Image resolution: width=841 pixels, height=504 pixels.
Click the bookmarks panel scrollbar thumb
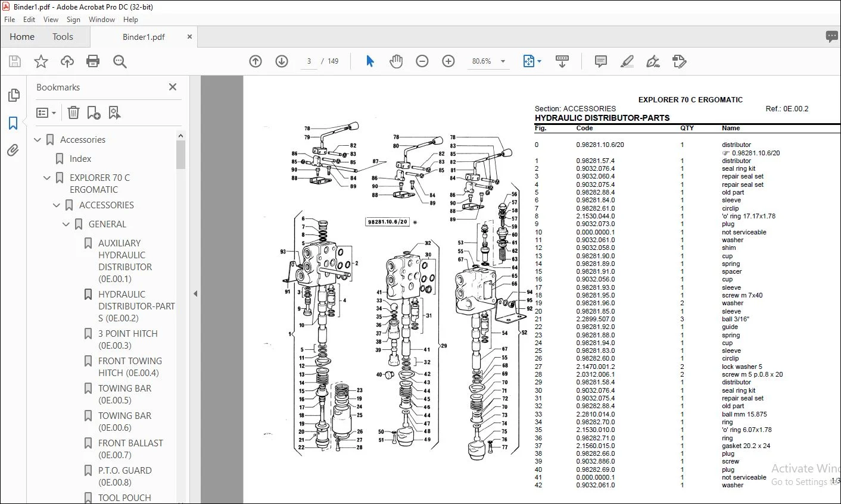coord(180,155)
